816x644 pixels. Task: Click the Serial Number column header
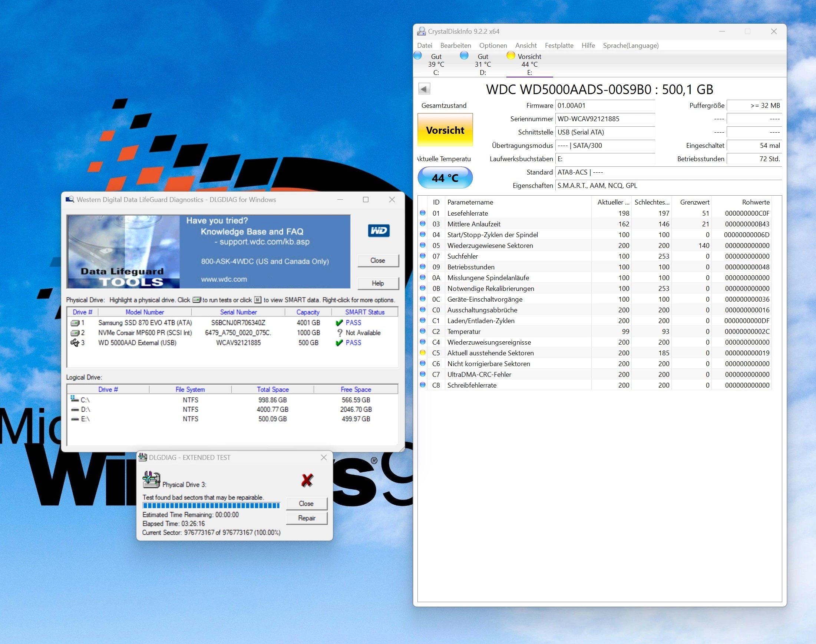coord(238,312)
